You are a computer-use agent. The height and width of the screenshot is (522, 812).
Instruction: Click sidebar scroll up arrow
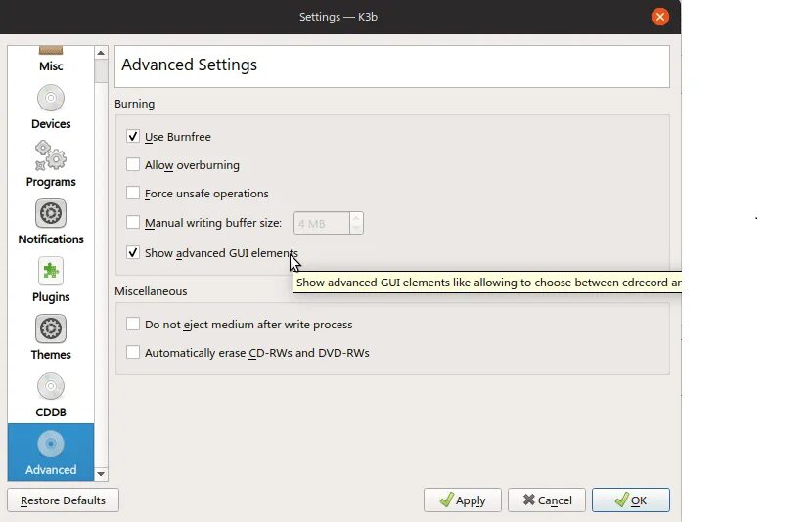[101, 53]
